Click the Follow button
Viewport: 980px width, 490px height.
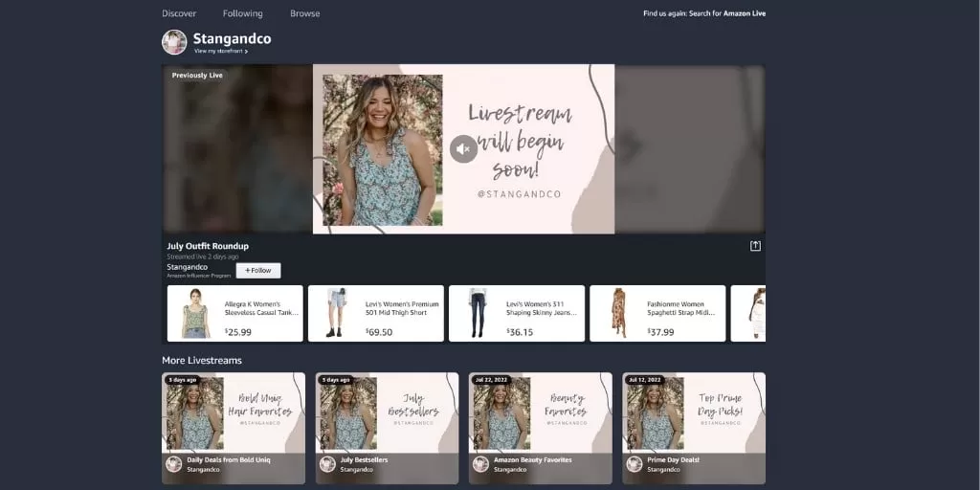(258, 271)
